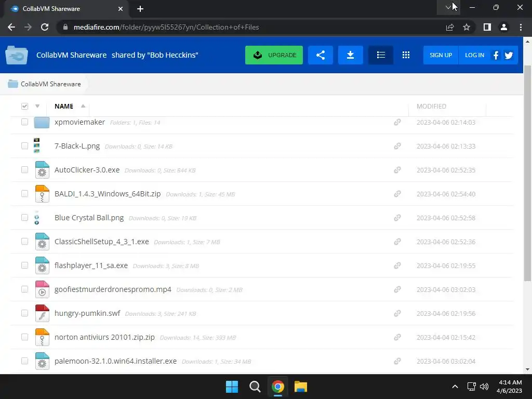Open the selection options dropdown arrow
This screenshot has width=532, height=399.
[37, 106]
